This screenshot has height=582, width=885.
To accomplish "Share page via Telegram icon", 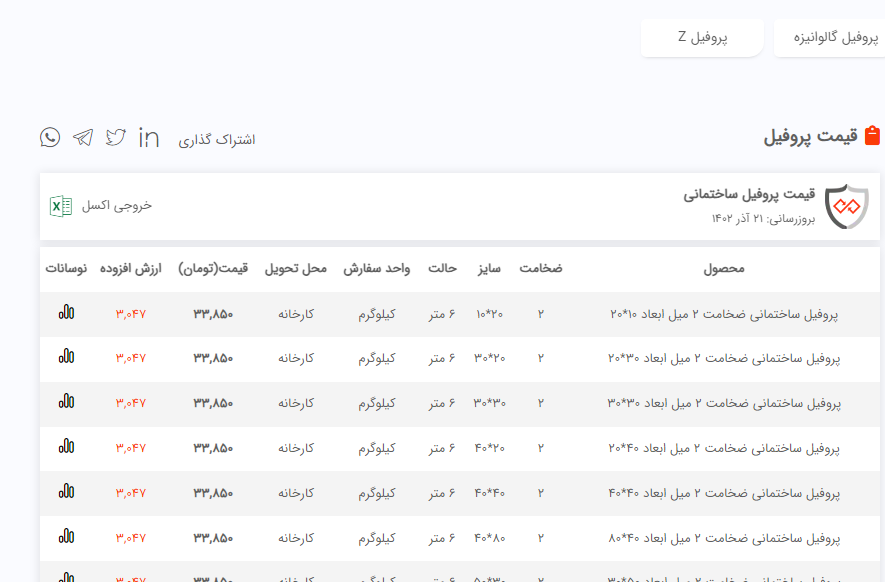I will 83,138.
